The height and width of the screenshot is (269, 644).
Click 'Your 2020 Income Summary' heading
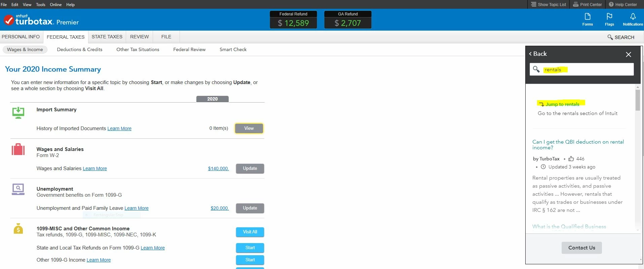pyautogui.click(x=53, y=69)
